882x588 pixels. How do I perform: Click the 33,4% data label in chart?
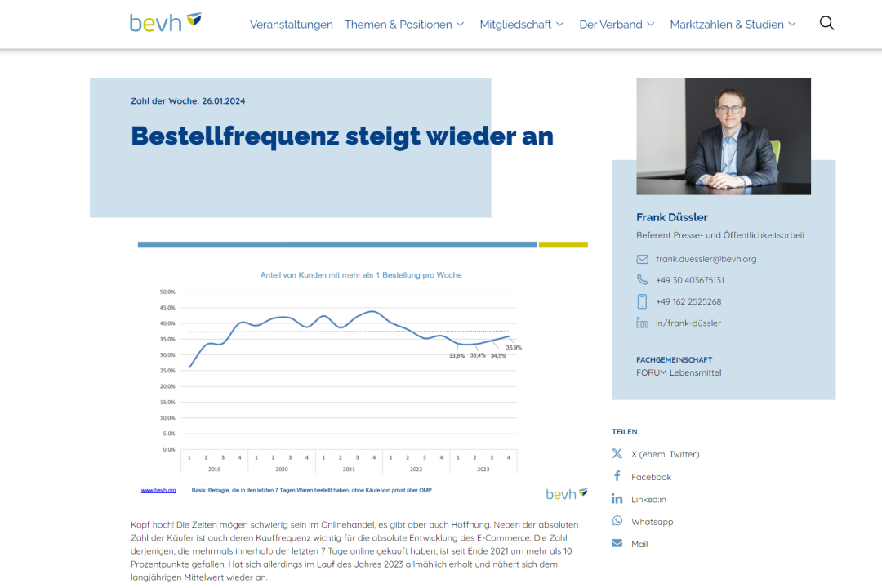(x=478, y=355)
